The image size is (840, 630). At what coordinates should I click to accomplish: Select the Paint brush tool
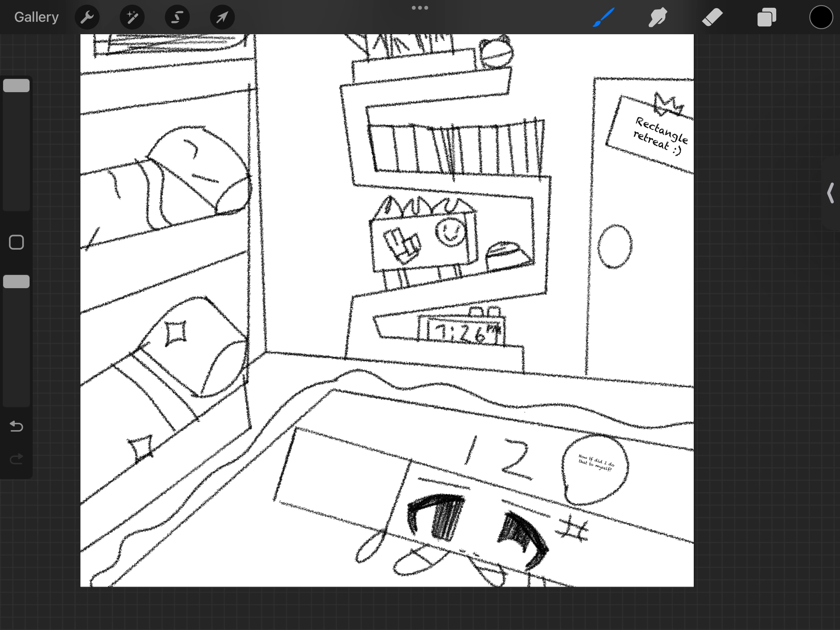pyautogui.click(x=604, y=17)
